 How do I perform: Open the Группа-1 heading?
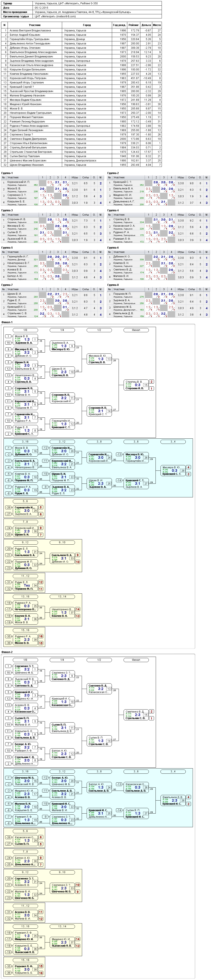(x=7, y=173)
